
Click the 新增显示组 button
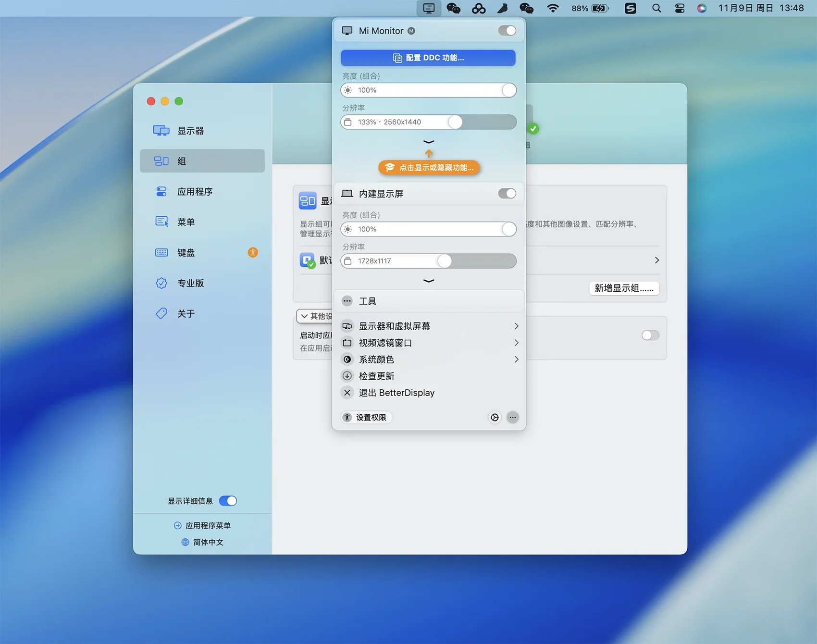tap(624, 288)
